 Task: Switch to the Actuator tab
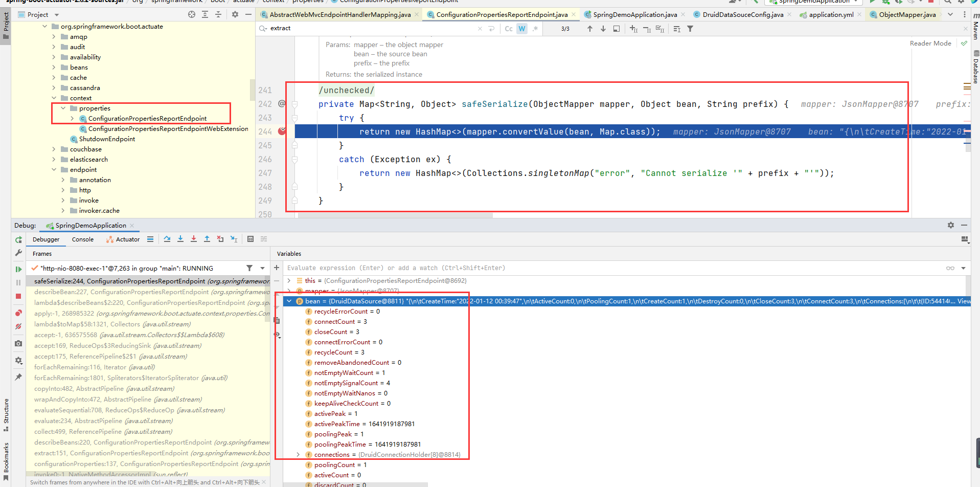[x=123, y=239]
